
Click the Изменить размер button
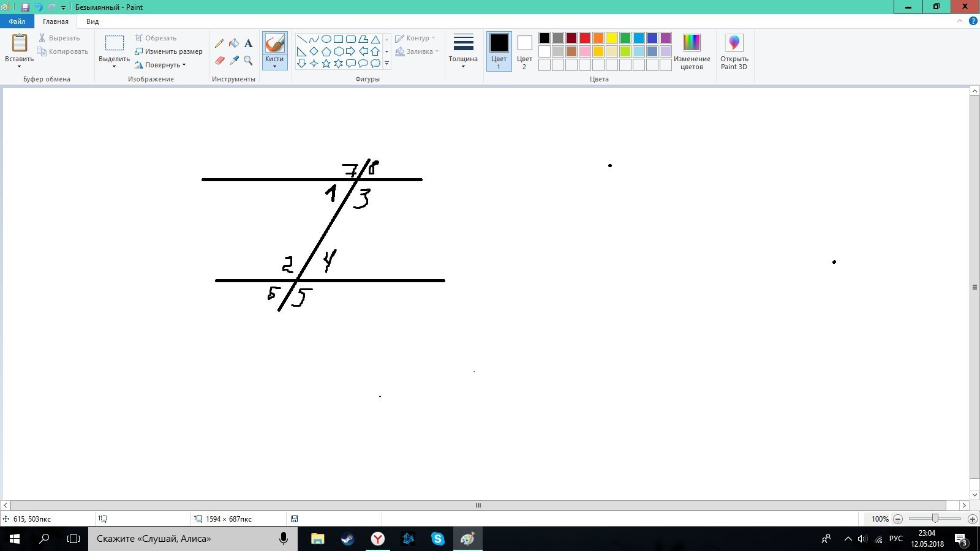pos(169,51)
